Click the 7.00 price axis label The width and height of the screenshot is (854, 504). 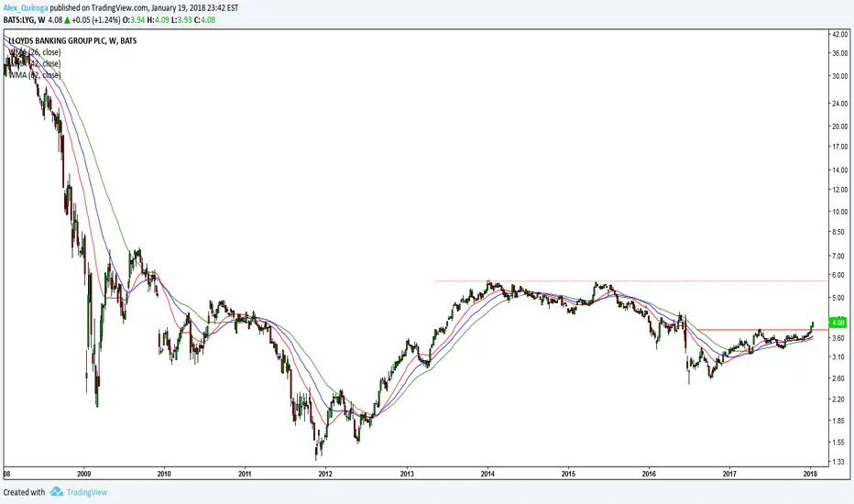[838, 256]
